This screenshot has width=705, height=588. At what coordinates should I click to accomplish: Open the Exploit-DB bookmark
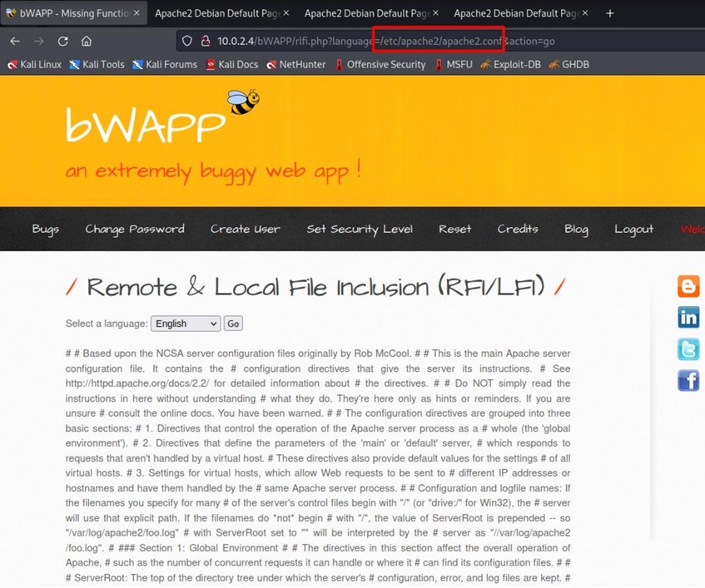(x=511, y=65)
